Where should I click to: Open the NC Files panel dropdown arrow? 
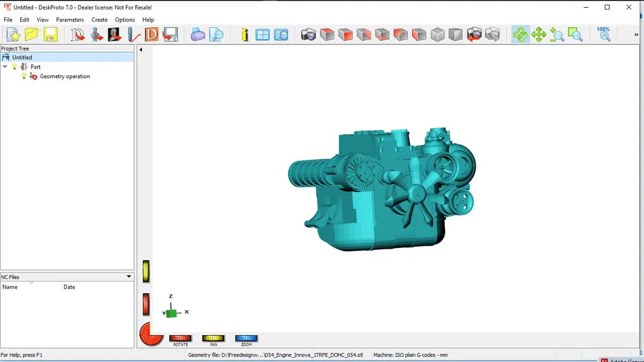click(129, 277)
